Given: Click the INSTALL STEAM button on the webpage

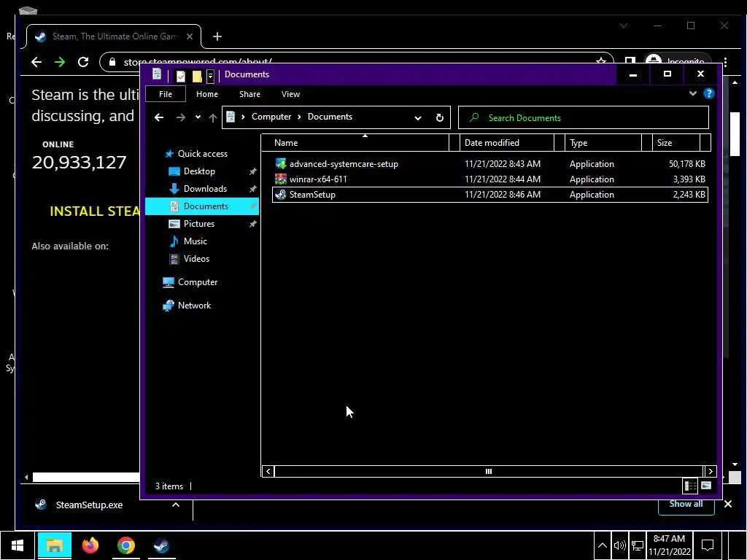Looking at the screenshot, I should [x=95, y=211].
